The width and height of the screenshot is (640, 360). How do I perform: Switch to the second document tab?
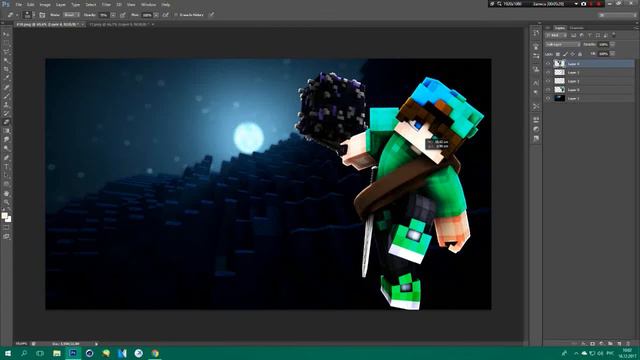[120, 24]
